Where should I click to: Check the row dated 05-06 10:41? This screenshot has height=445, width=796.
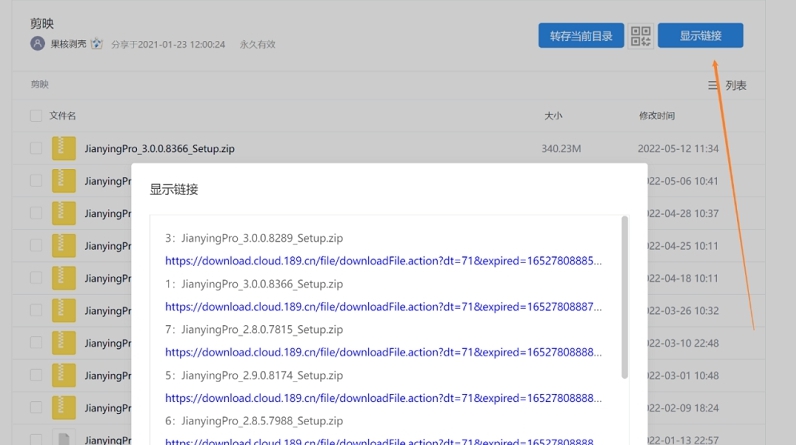36,181
